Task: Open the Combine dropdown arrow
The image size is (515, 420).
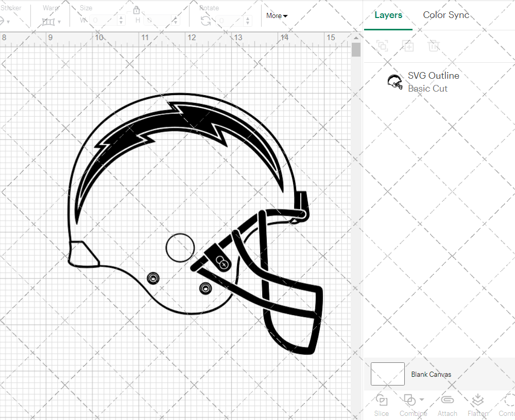Action: 422,399
